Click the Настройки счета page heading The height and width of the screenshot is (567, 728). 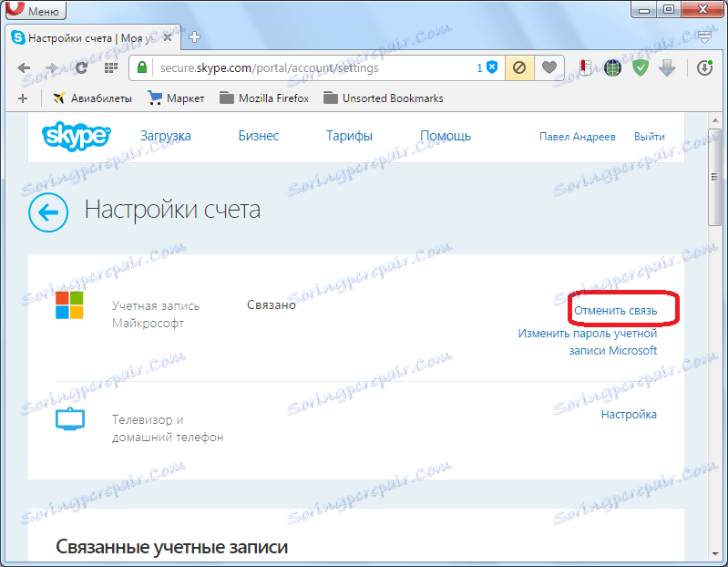[x=172, y=210]
